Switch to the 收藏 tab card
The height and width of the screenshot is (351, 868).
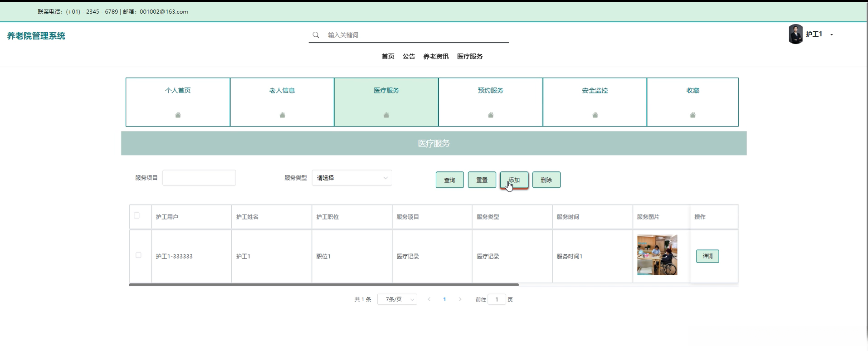tap(692, 102)
